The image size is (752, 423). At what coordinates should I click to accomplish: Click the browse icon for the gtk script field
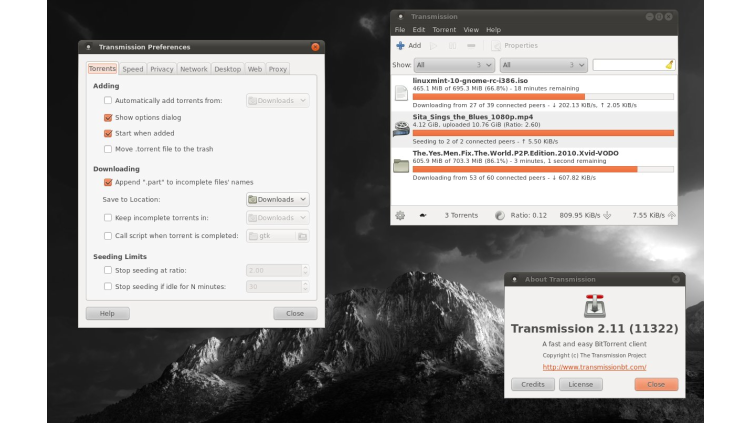tap(302, 236)
